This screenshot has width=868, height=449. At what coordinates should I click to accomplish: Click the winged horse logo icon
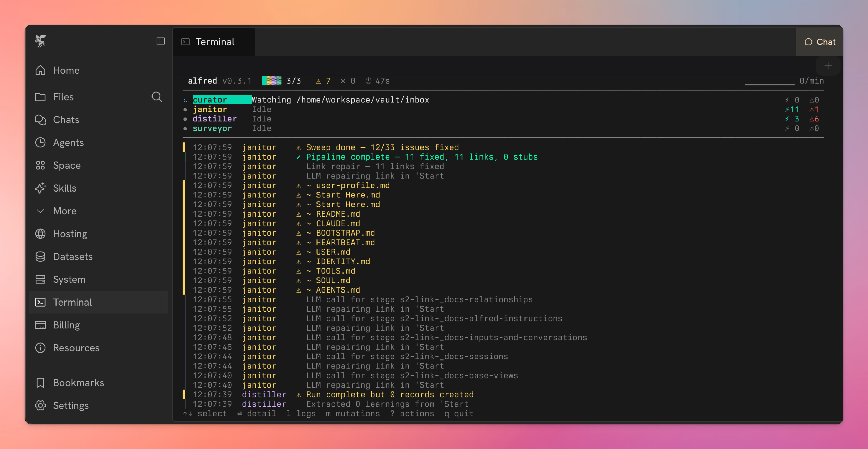(x=41, y=41)
